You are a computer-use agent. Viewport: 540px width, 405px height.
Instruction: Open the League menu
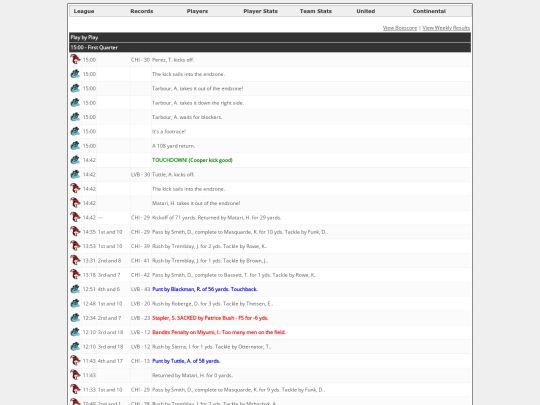84,11
